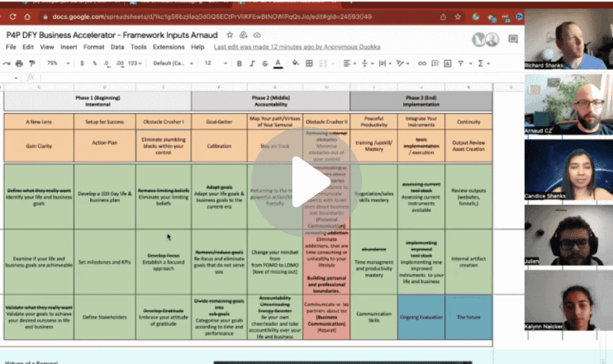Toggle italic formatting
Screen dimensions: 613x364
(x=249, y=63)
